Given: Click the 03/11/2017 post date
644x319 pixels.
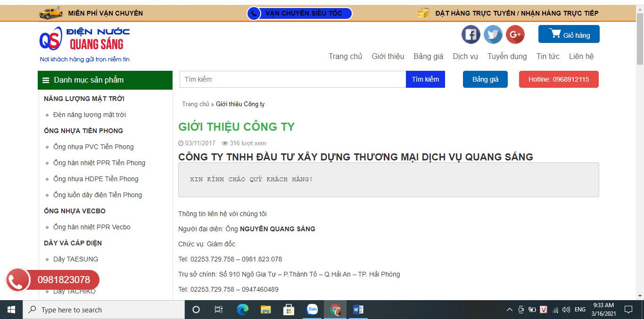Looking at the screenshot, I should tap(197, 143).
